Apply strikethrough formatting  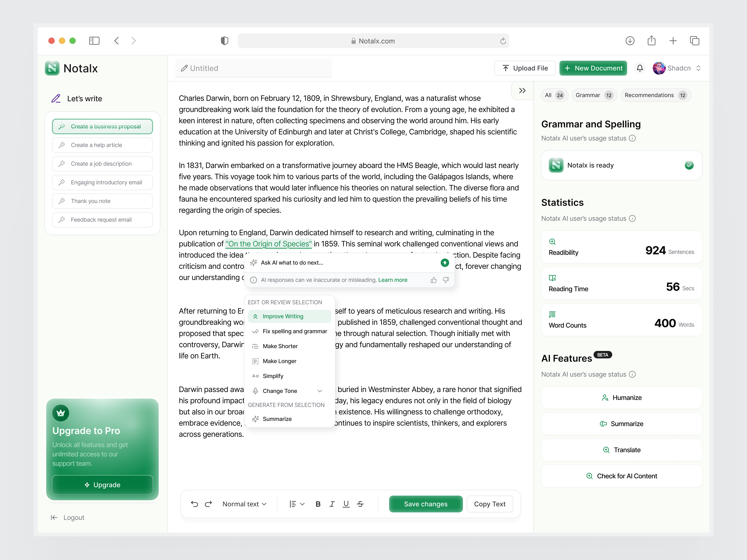tap(360, 504)
